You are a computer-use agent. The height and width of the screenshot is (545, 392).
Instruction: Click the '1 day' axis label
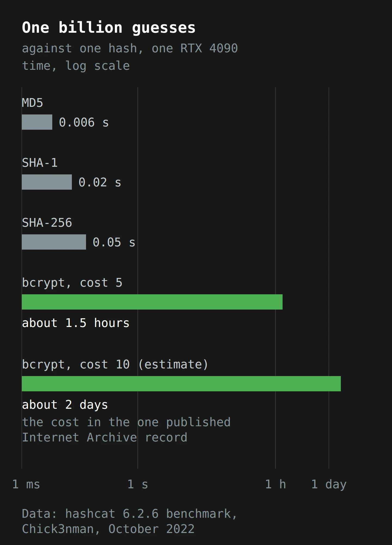tap(329, 485)
